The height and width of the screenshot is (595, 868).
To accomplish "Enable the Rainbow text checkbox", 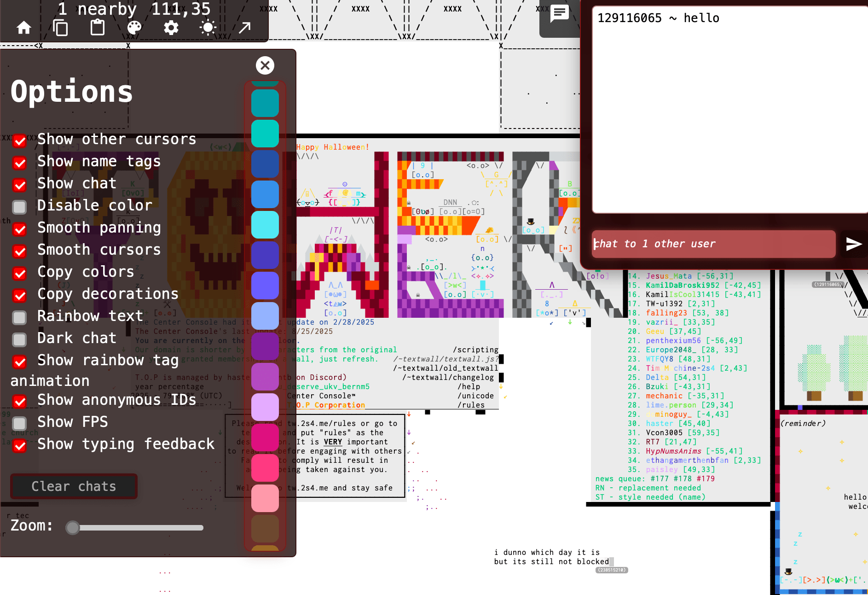I will 19,317.
